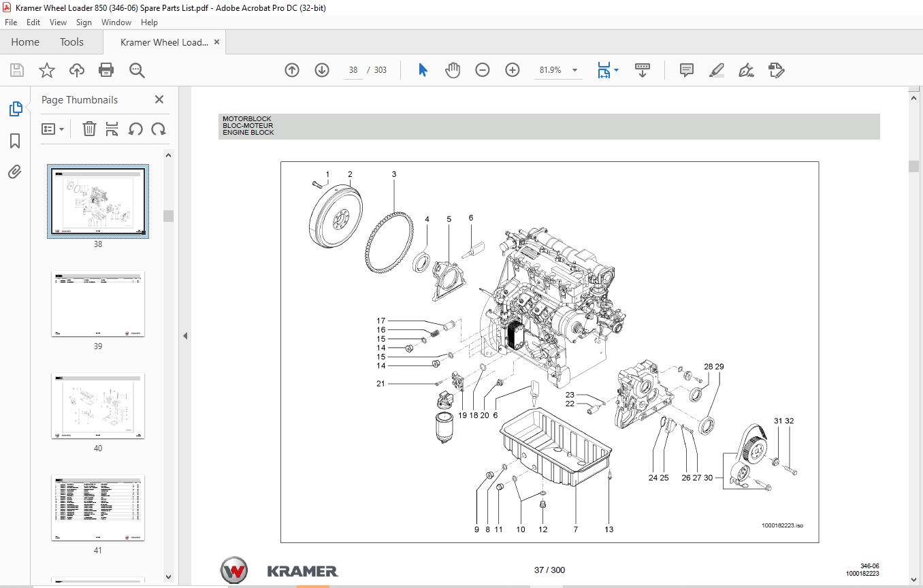Click the upload to cloud icon

[77, 70]
